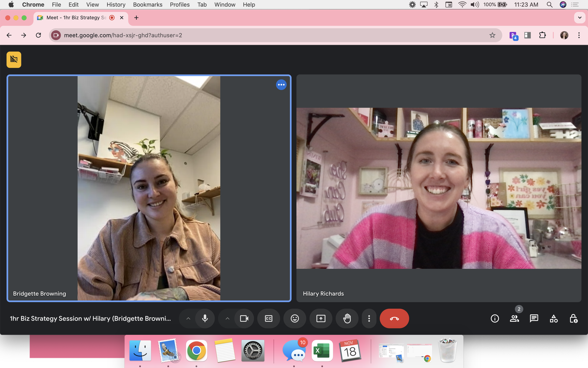Click the yellow visual effects button top-left
This screenshot has height=368, width=588.
pyautogui.click(x=14, y=60)
